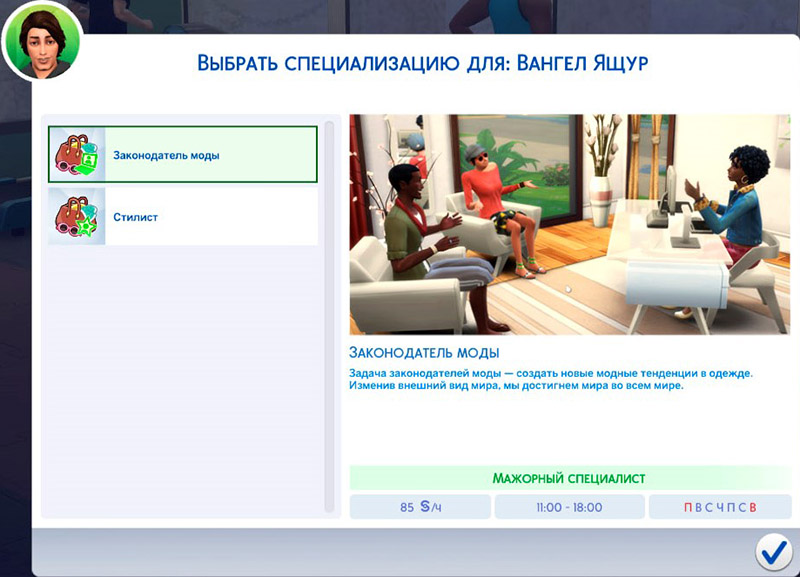This screenshot has height=577, width=800.
Task: Click the Стилист handbag star icon
Action: 77,216
